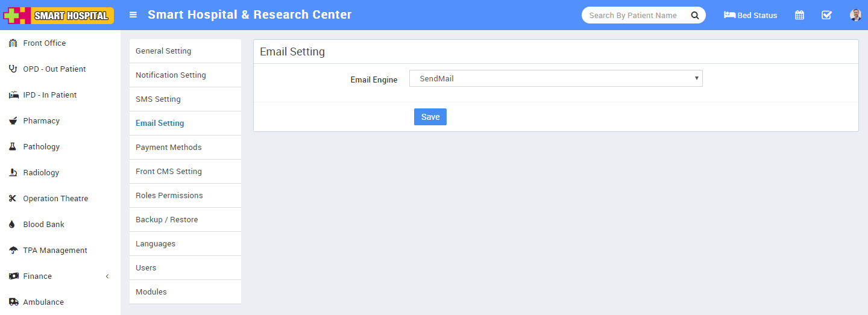The image size is (868, 315).
Task: Open the Email Engine dropdown
Action: coord(555,78)
